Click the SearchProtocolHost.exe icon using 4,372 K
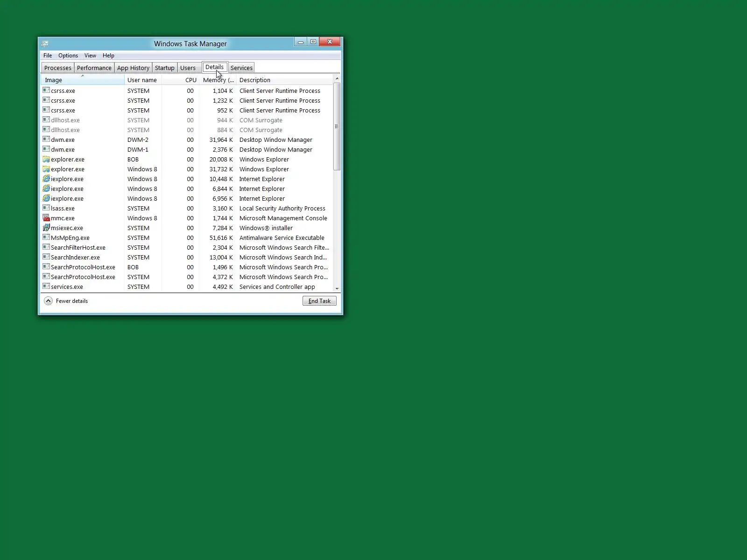747x560 pixels. click(x=46, y=276)
